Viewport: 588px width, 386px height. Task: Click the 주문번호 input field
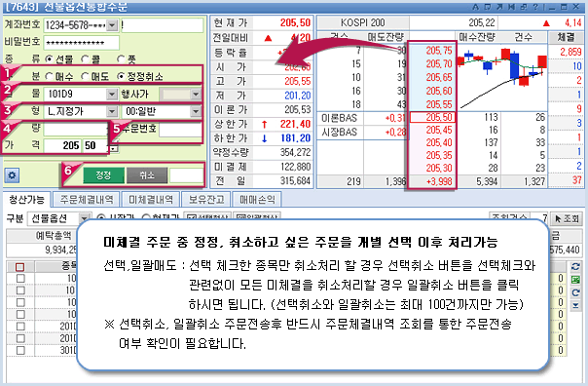pos(181,130)
